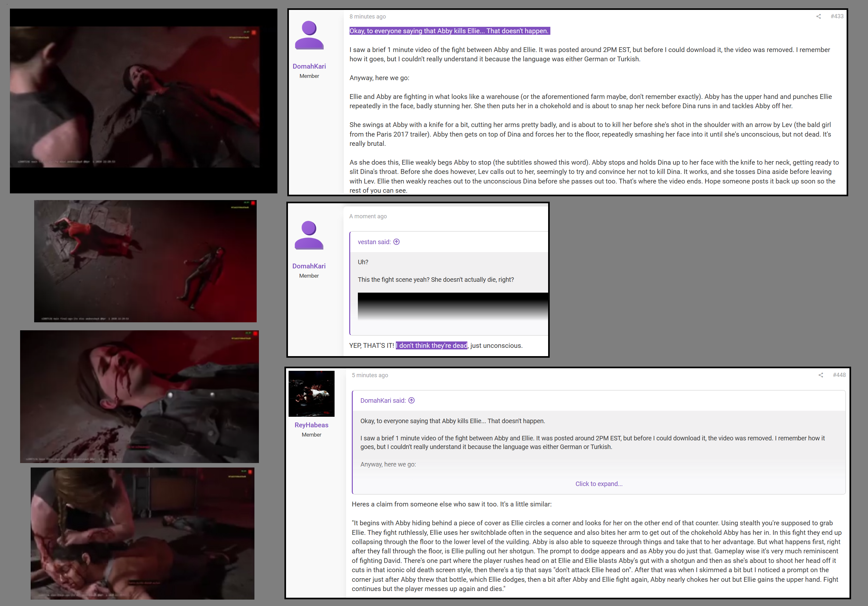This screenshot has width=868, height=606.
Task: Click the 'DomahKari said:' quote header
Action: pos(383,400)
